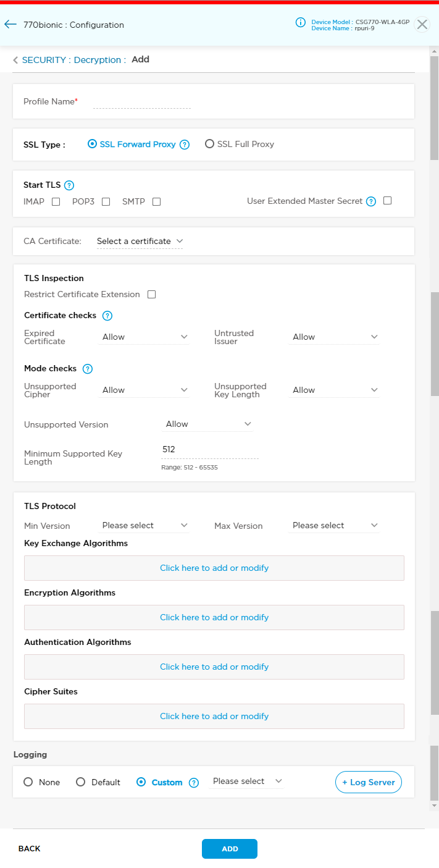Click the device info icon near Device Model

(x=301, y=23)
